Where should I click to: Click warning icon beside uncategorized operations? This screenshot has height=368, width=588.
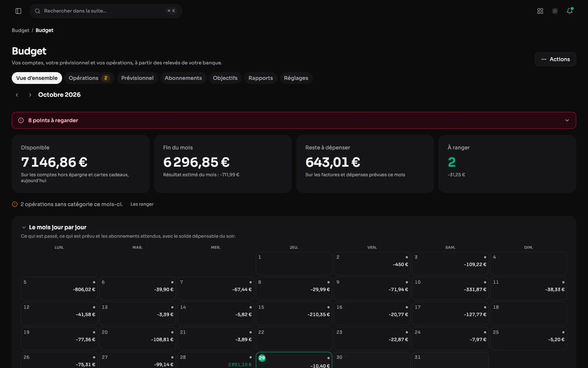point(15,204)
